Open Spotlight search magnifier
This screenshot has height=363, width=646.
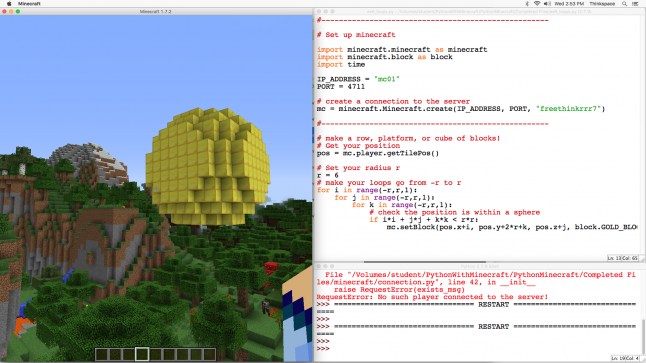click(624, 4)
